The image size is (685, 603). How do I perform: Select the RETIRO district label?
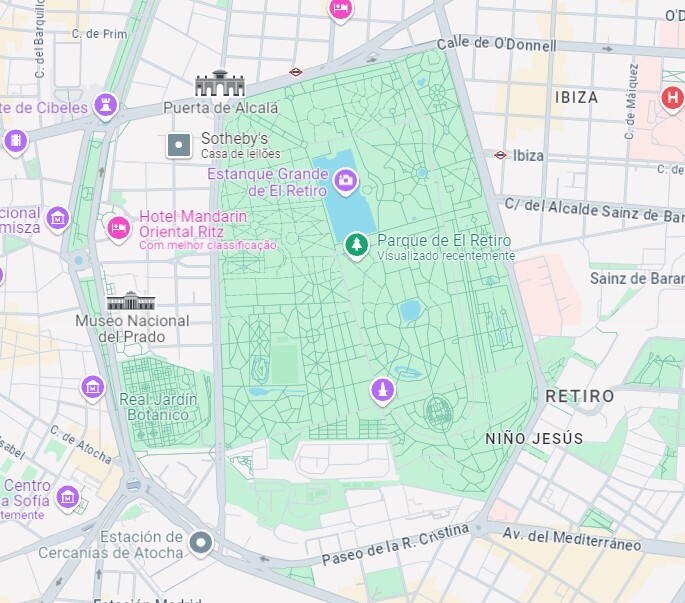(580, 396)
